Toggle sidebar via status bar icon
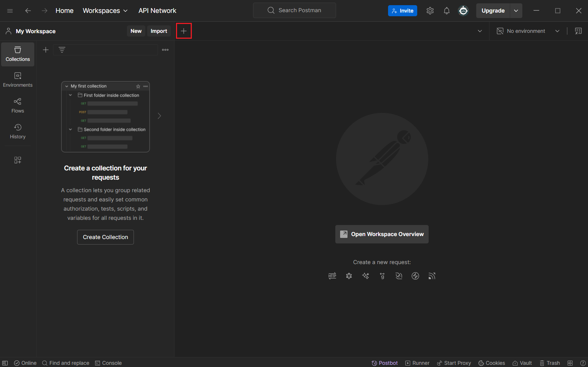The height and width of the screenshot is (367, 588). coord(5,363)
